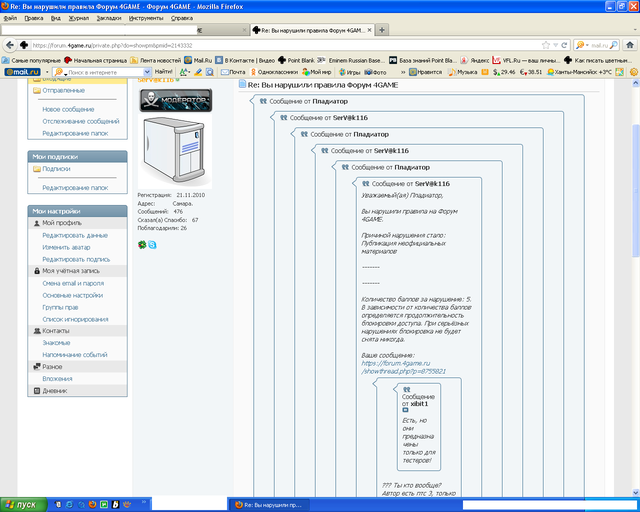Click the ICQ flower icon under the avatar
Screen dimensions: 640x512
pos(142,244)
